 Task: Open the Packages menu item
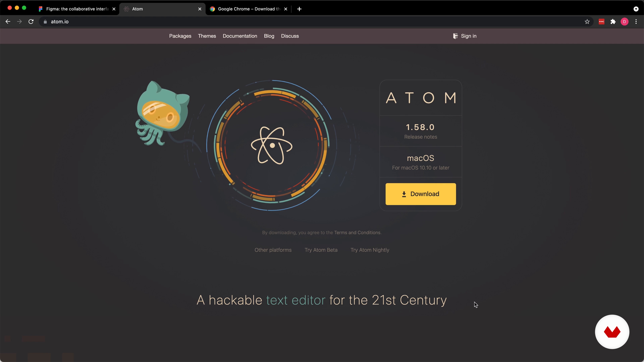[x=180, y=36]
